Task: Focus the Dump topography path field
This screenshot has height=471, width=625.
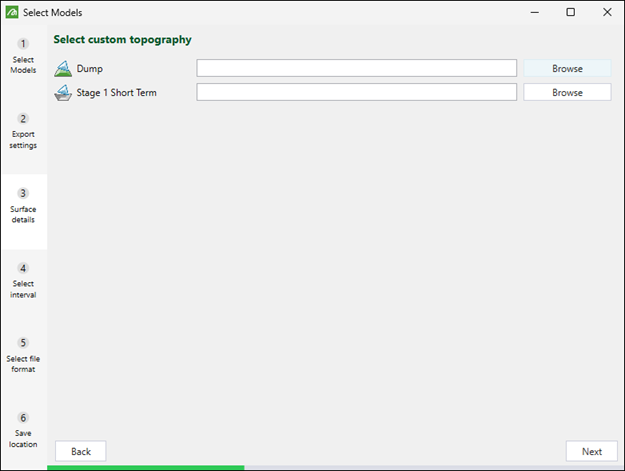Action: pyautogui.click(x=356, y=68)
